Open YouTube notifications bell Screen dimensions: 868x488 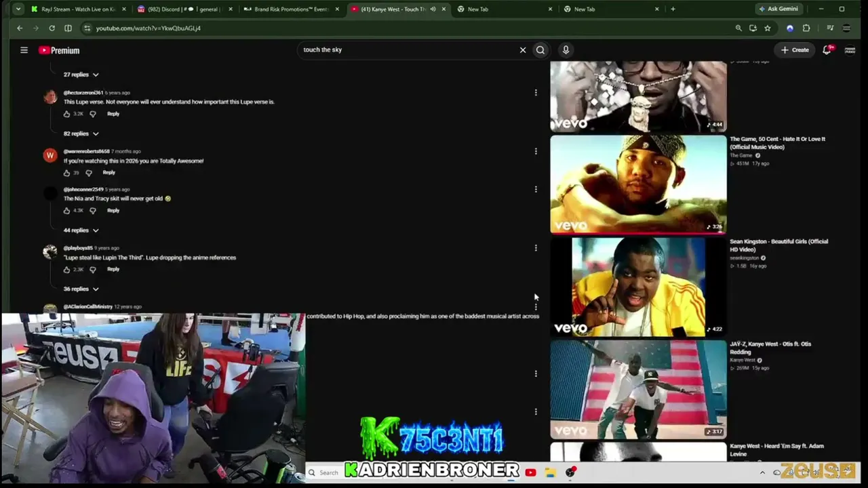point(827,50)
